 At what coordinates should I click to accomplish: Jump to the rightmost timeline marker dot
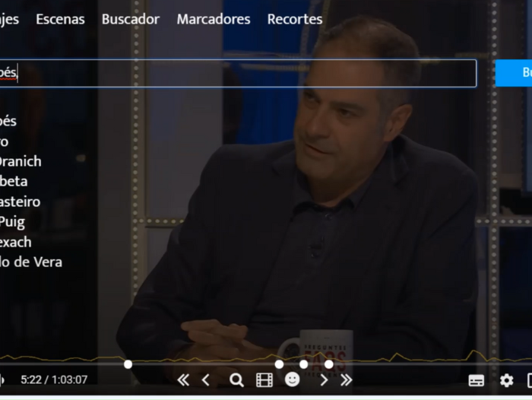click(329, 364)
